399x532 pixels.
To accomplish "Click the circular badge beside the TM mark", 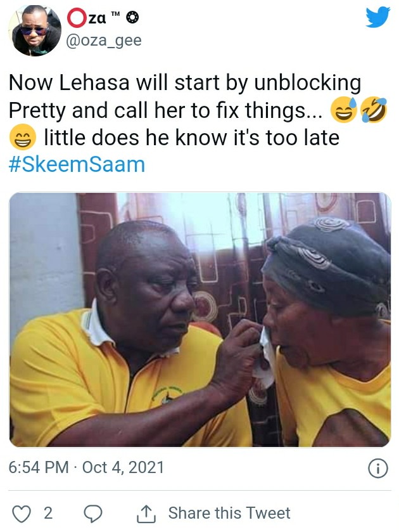I will click(x=132, y=17).
